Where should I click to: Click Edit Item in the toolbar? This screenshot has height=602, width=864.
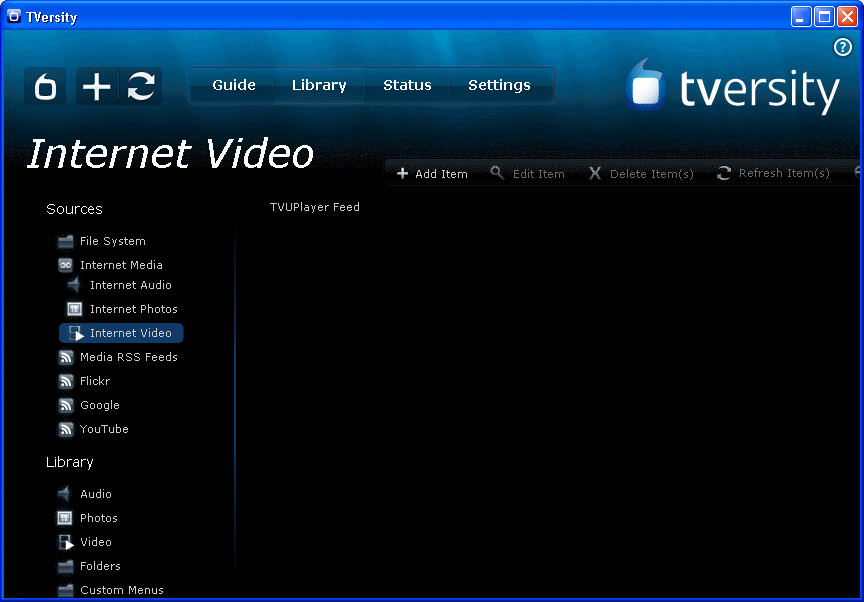pyautogui.click(x=527, y=173)
